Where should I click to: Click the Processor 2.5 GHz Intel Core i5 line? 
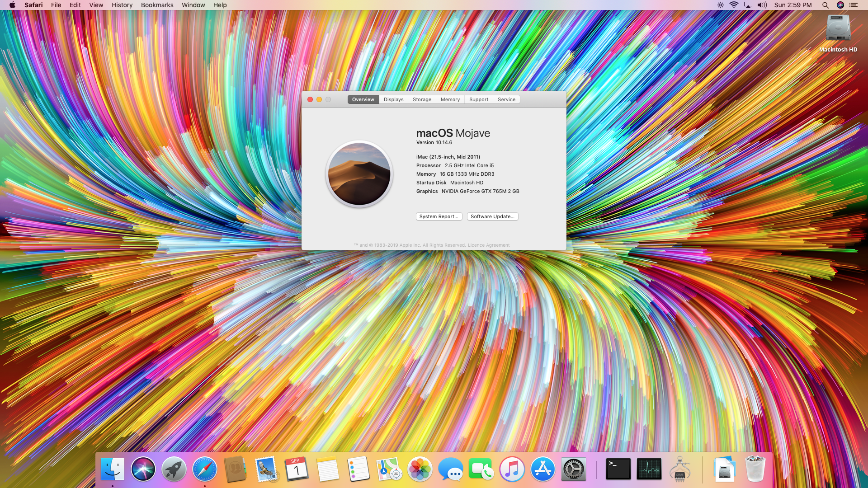pyautogui.click(x=455, y=165)
